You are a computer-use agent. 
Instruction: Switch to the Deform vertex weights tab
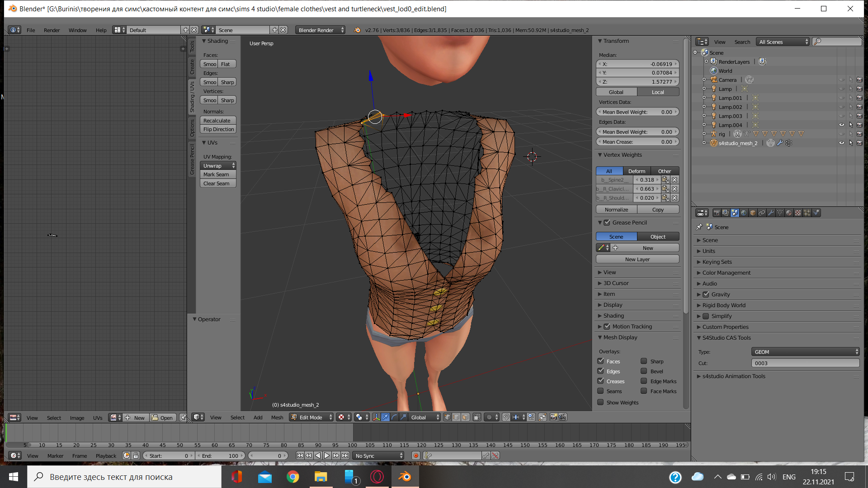pos(637,171)
